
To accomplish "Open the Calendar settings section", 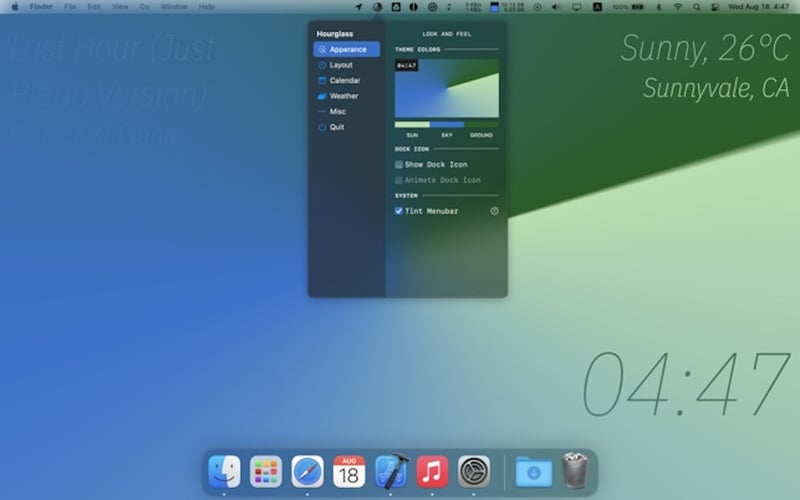I will click(346, 81).
